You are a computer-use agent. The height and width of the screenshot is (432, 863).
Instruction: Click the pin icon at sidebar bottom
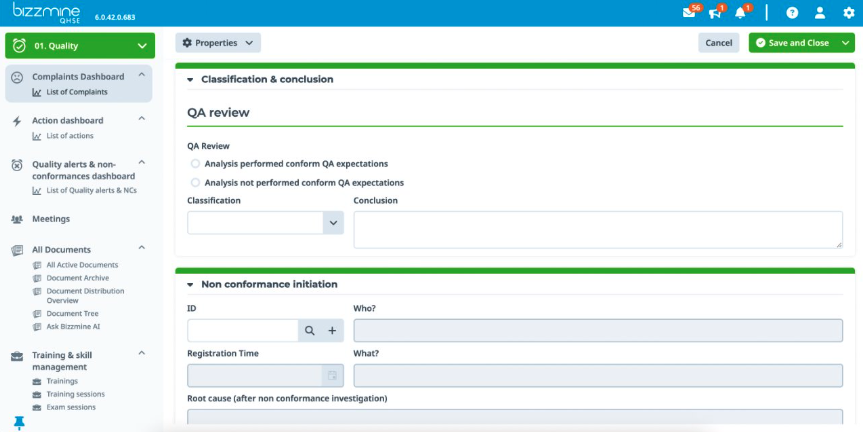(x=19, y=423)
